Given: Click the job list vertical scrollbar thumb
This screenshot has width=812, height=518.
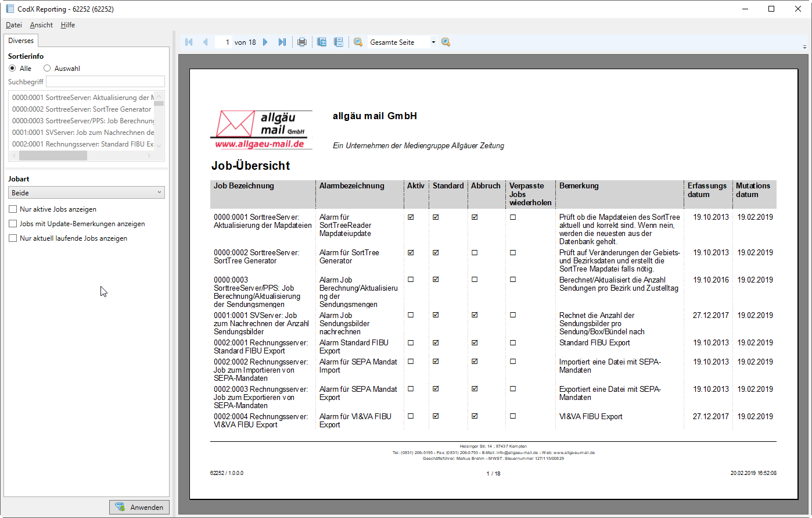Looking at the screenshot, I should [159, 104].
